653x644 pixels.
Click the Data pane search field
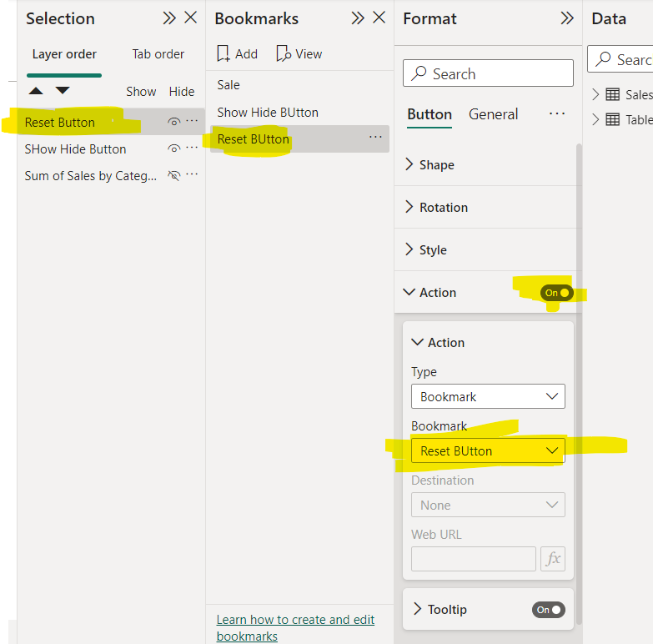click(x=620, y=59)
